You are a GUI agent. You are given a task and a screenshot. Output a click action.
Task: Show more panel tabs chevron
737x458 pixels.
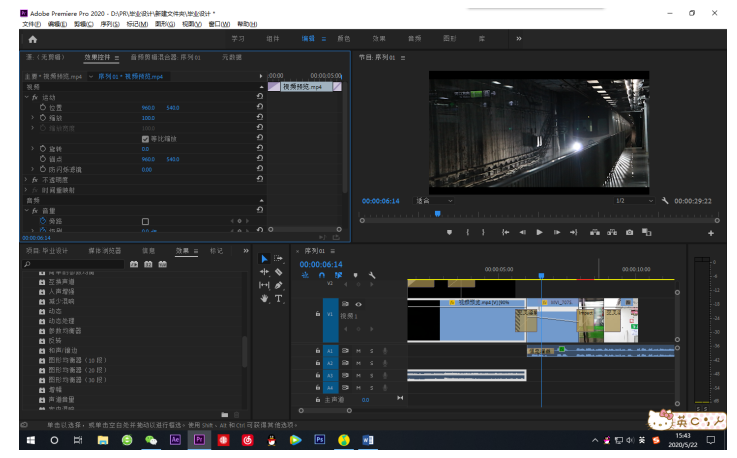pyautogui.click(x=246, y=251)
